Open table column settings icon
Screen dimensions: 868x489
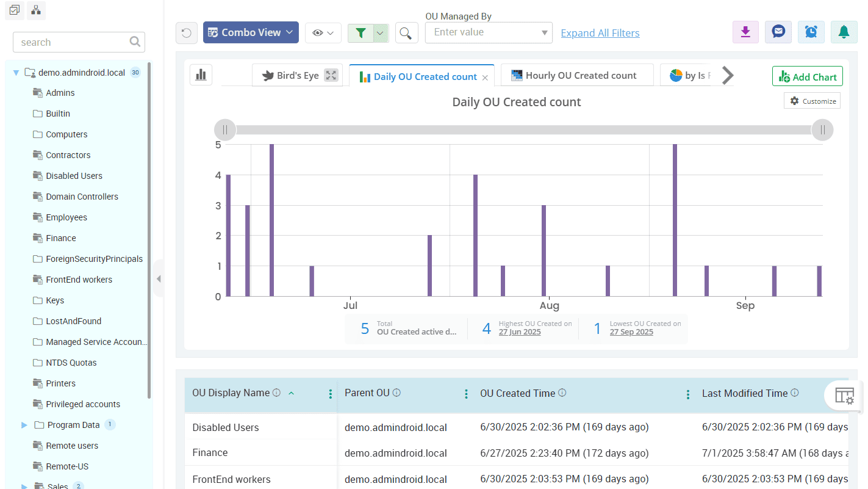(844, 396)
